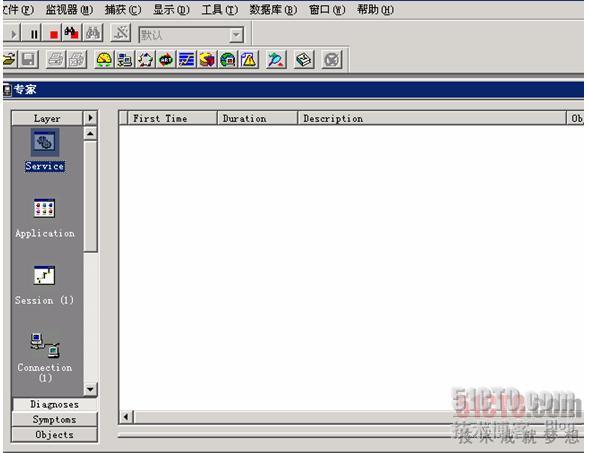
Task: Sort by the Duration column header
Action: coord(257,118)
